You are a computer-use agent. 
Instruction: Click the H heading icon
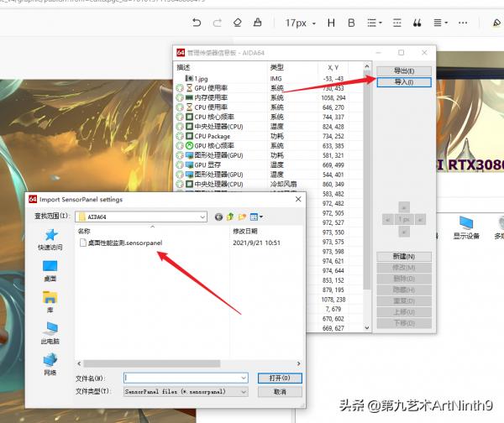[331, 22]
